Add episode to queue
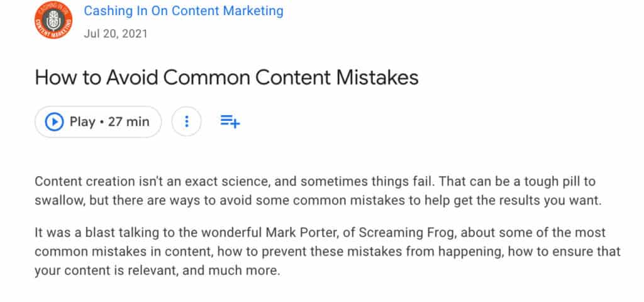This screenshot has height=302, width=644. [x=230, y=121]
